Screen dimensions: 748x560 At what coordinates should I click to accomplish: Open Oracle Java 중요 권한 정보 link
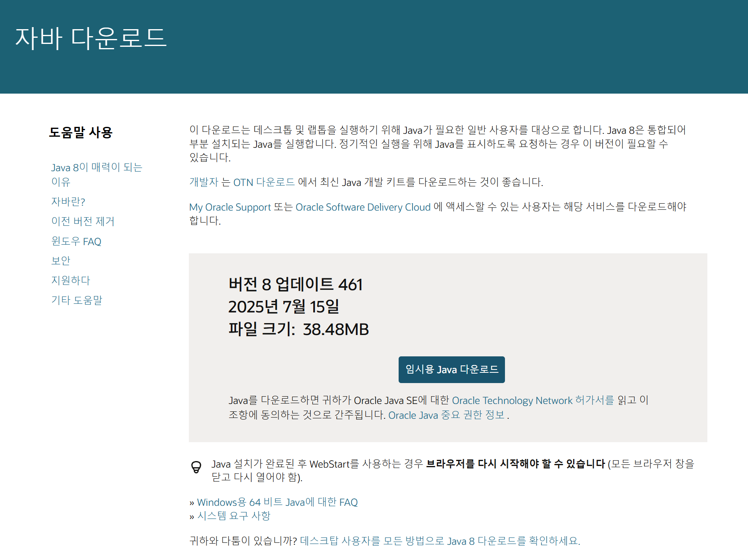446,415
